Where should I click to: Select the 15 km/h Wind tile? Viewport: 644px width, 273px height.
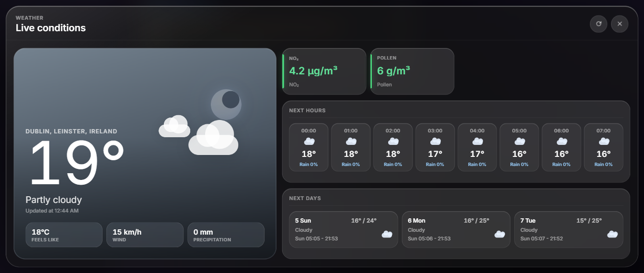[145, 235]
